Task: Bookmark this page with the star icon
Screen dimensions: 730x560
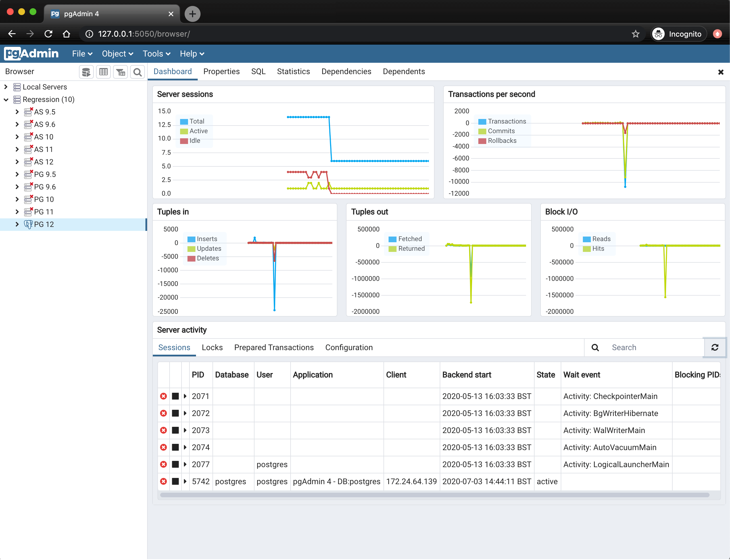Action: coord(635,34)
